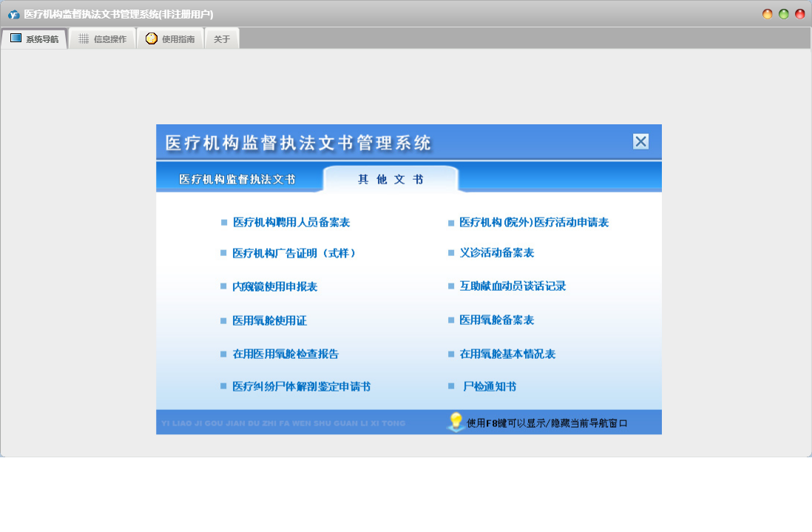Open 互助献血动员谈话记录
The image size is (812, 532).
click(x=512, y=286)
